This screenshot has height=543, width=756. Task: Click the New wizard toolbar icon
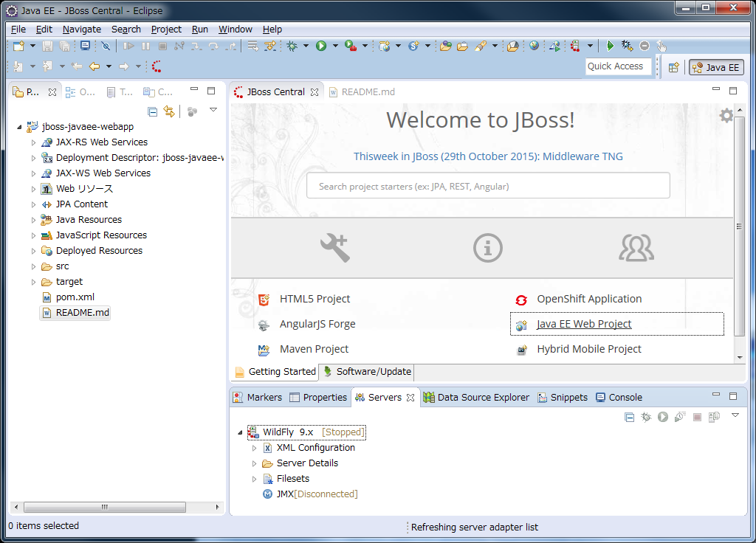pyautogui.click(x=18, y=46)
